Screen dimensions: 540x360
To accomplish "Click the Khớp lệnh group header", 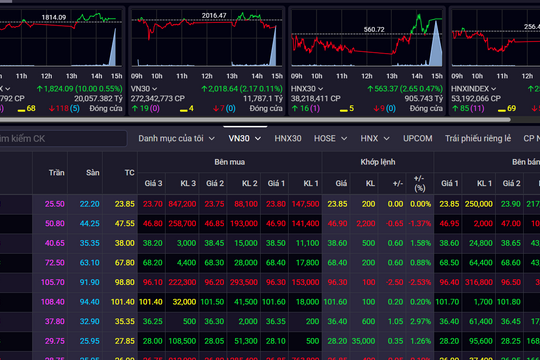I will pos(378,162).
